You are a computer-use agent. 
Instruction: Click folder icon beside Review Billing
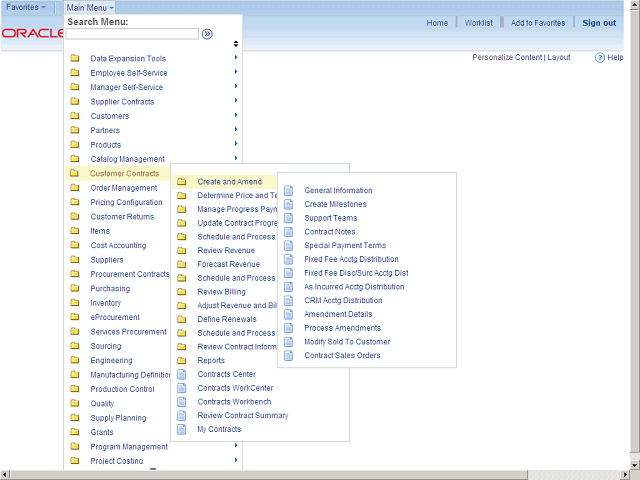pyautogui.click(x=181, y=292)
